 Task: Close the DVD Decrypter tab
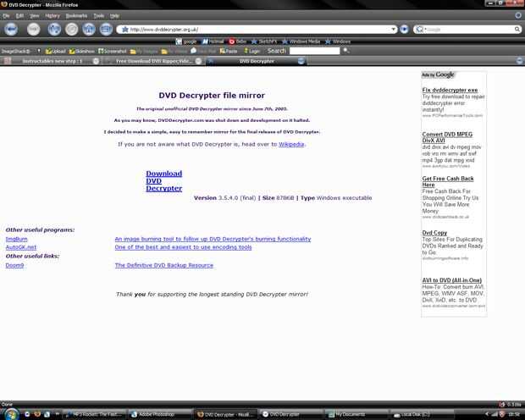pyautogui.click(x=301, y=61)
